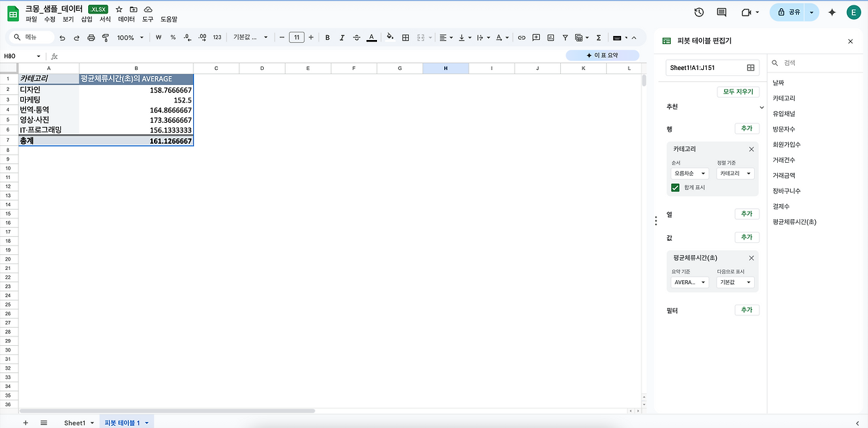Open version history clock icon
The image size is (868, 428).
click(x=699, y=12)
